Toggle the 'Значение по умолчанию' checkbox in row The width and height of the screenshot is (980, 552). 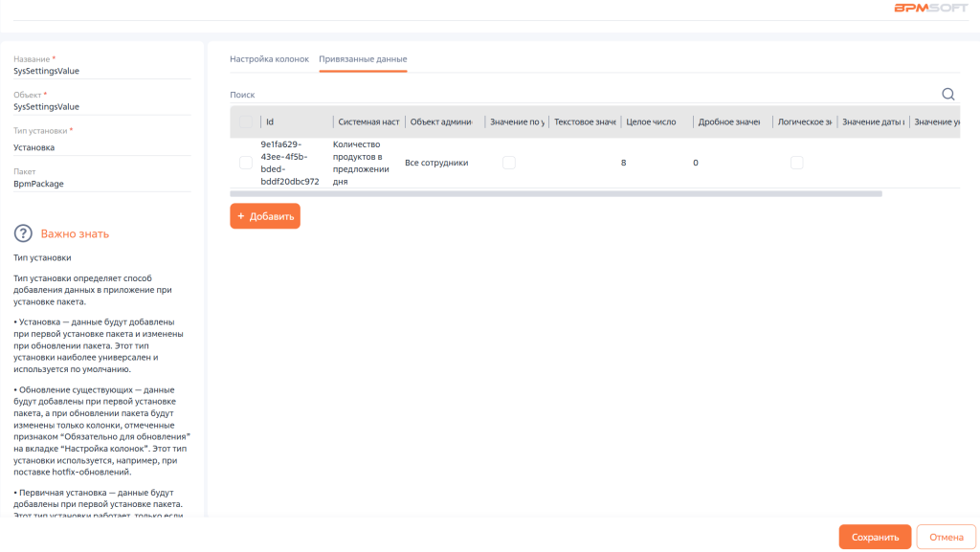[x=509, y=163]
